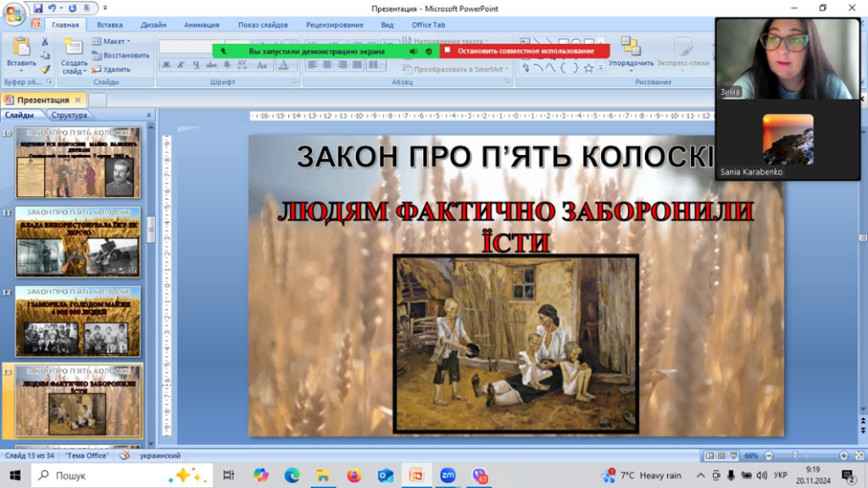Click Остановить совместное использование button

526,51
